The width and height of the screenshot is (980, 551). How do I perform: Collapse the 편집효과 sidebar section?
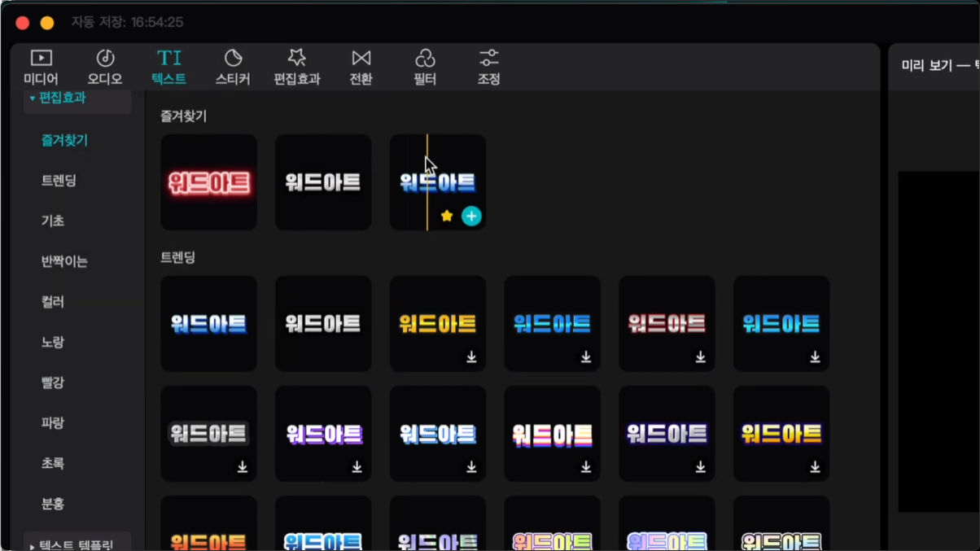[77, 98]
